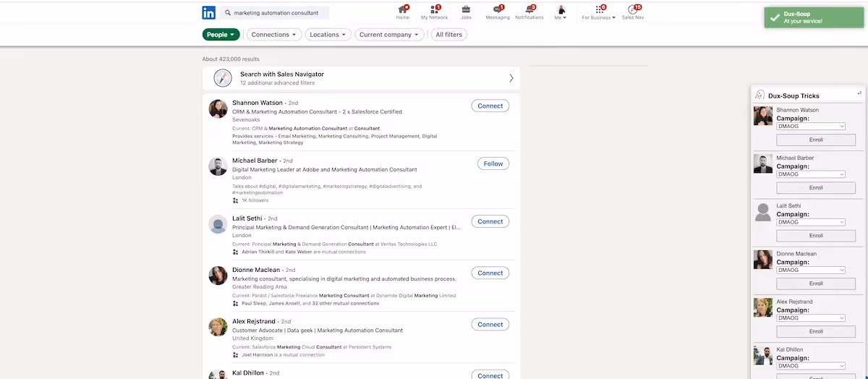The height and width of the screenshot is (379, 868).
Task: Click the 1K followers text
Action: [x=255, y=200]
